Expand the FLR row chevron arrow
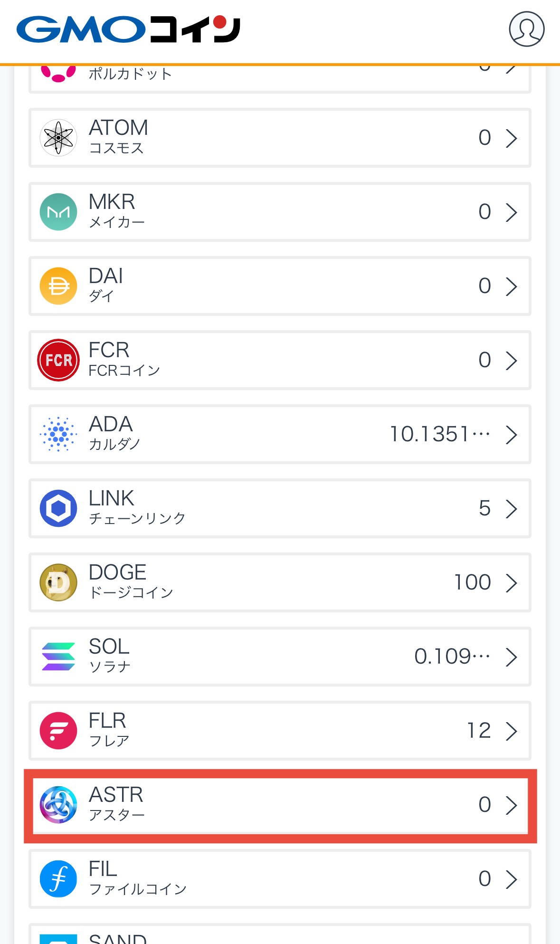560x944 pixels. click(x=511, y=731)
